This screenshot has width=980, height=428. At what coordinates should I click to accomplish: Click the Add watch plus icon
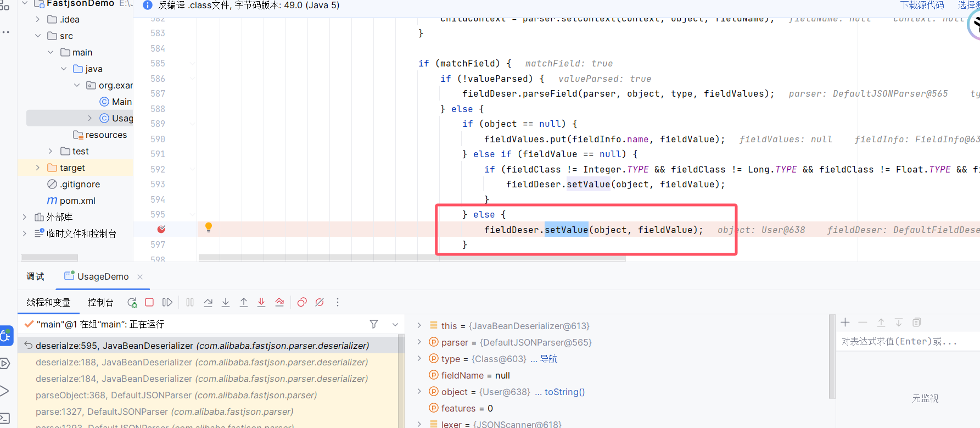click(845, 323)
